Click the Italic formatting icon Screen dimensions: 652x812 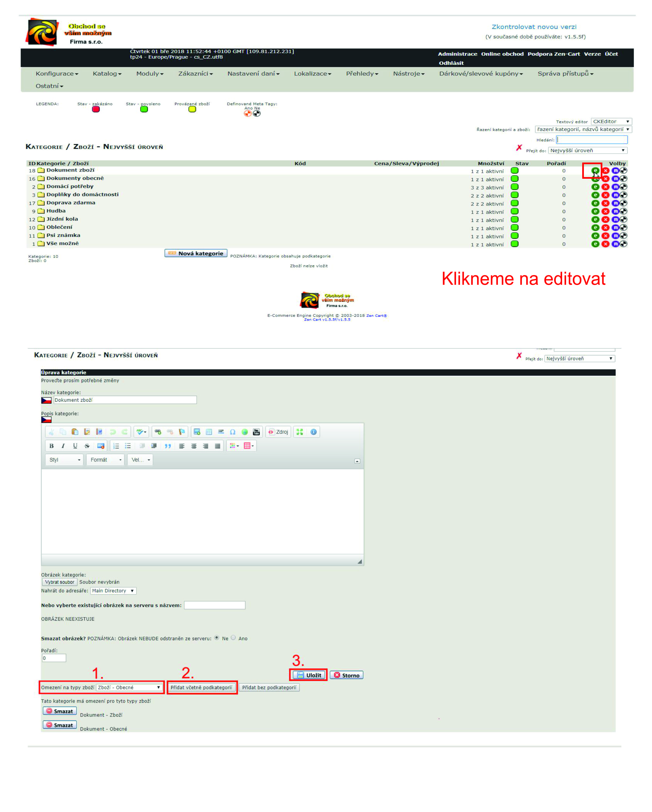(x=63, y=446)
